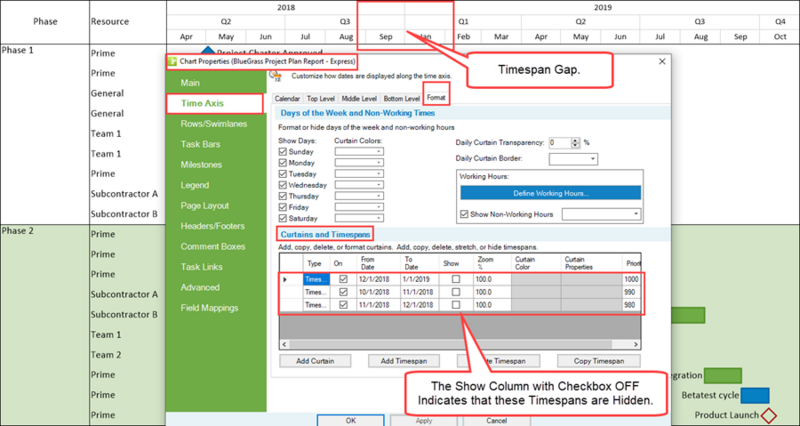
Task: Toggle the Saturday checkbox
Action: [x=283, y=218]
